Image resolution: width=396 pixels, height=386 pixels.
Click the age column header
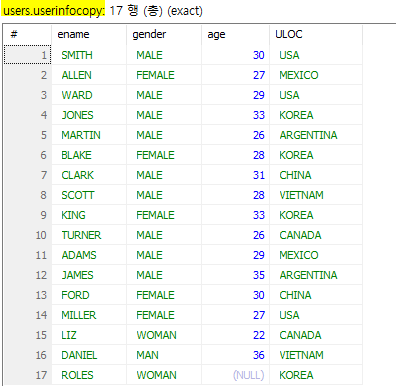[x=235, y=34]
